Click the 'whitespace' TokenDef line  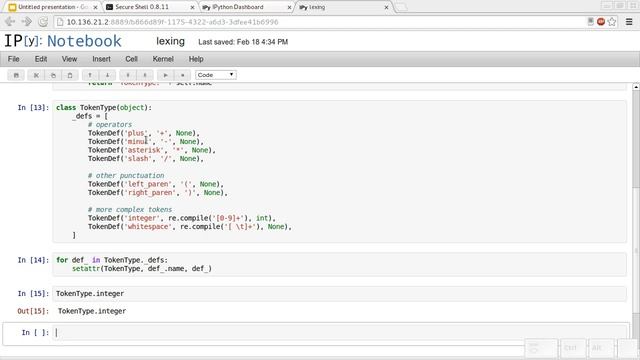pyautogui.click(x=190, y=227)
